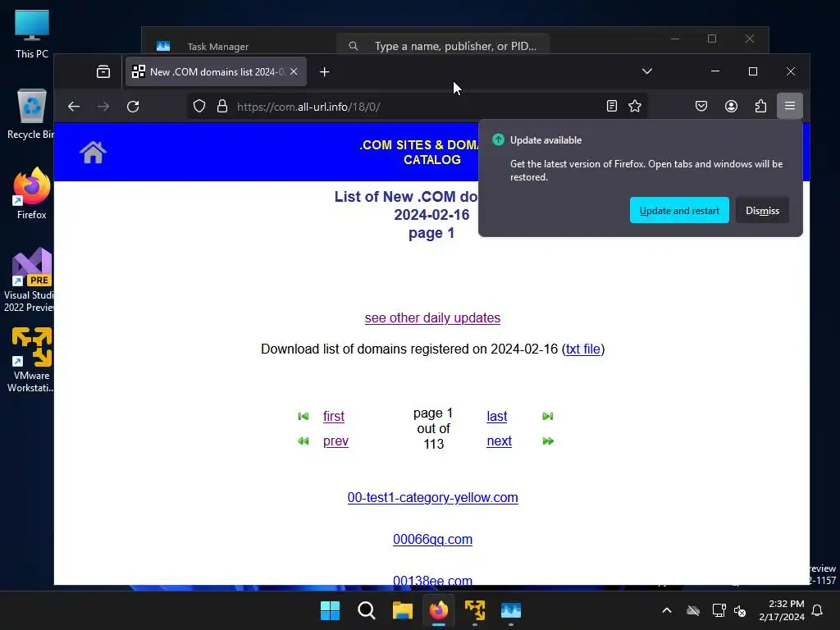
Task: Toggle Reader View icon in address bar
Action: coord(612,106)
